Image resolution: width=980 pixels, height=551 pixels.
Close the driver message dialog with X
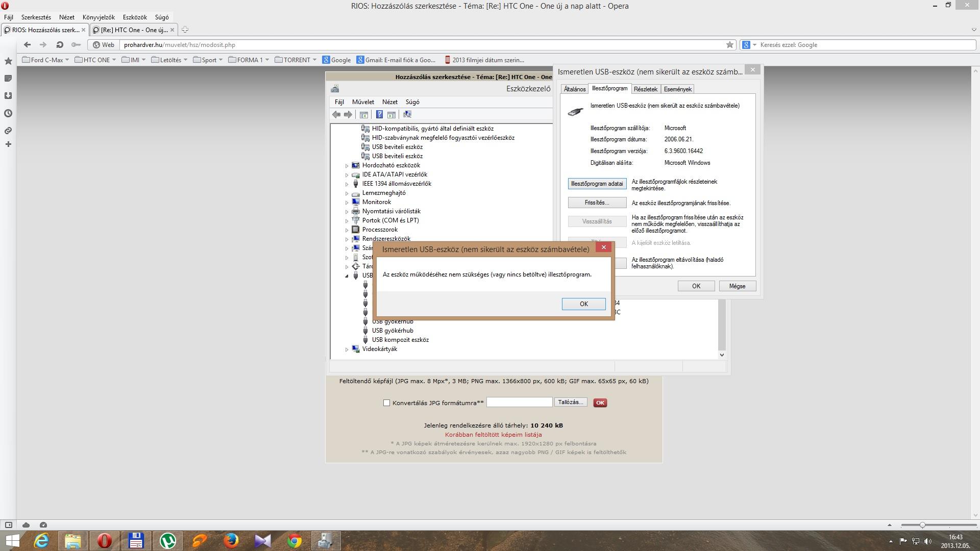604,247
